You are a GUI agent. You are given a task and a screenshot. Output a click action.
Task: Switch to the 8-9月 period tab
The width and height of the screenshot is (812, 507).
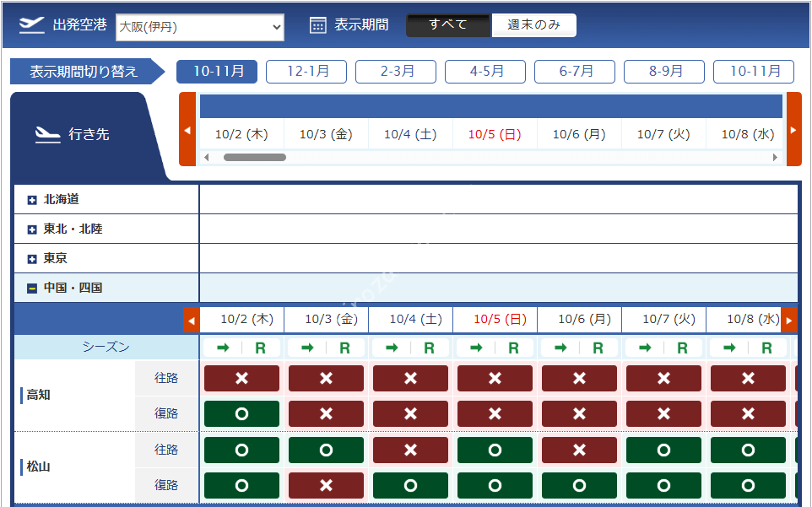tap(664, 72)
